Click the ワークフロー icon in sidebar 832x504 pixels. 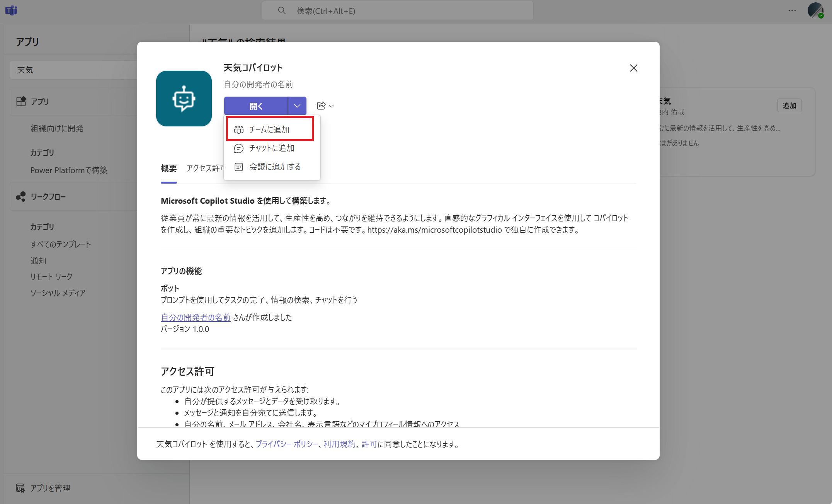(21, 197)
